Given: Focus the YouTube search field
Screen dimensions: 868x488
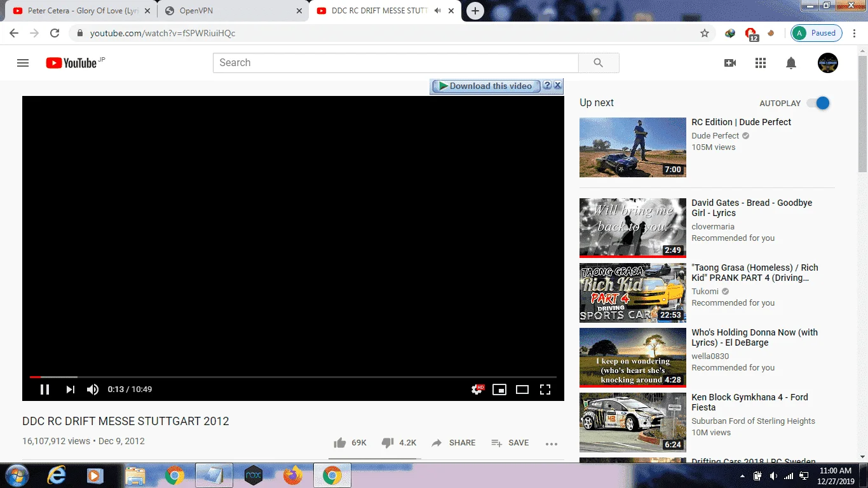Looking at the screenshot, I should coord(395,63).
